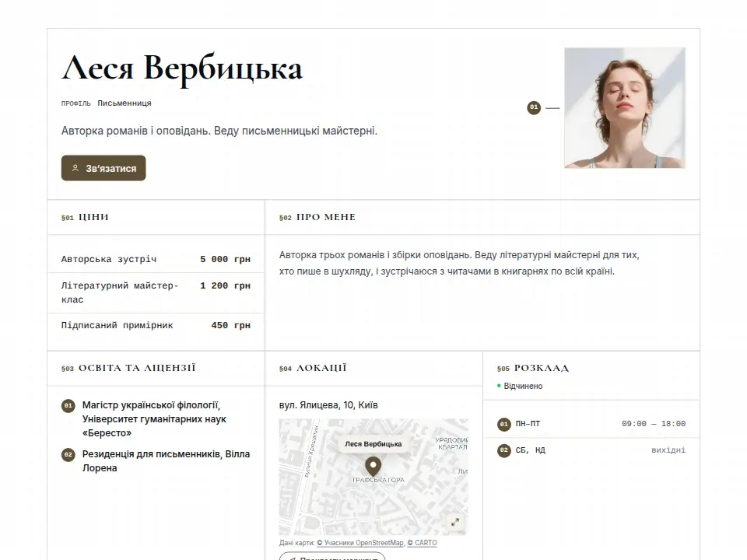Image resolution: width=747 pixels, height=560 pixels.
Task: Click the Письменниця profile label
Action: (x=124, y=103)
